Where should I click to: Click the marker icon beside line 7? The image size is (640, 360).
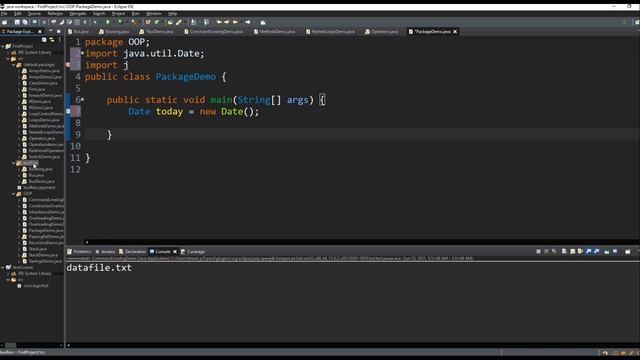click(x=68, y=111)
